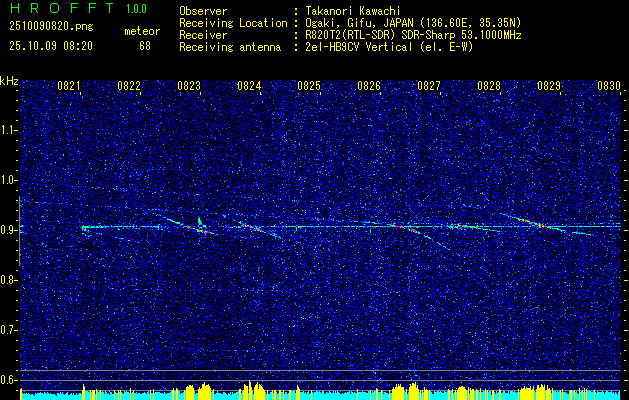Click time marker 0824
629x400 pixels.
pos(249,85)
